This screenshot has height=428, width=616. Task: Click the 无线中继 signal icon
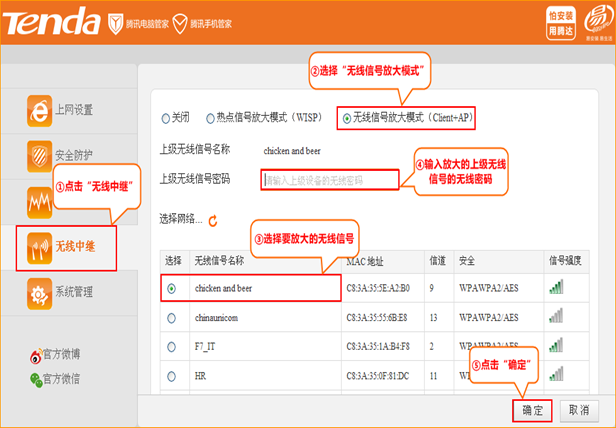(x=38, y=247)
